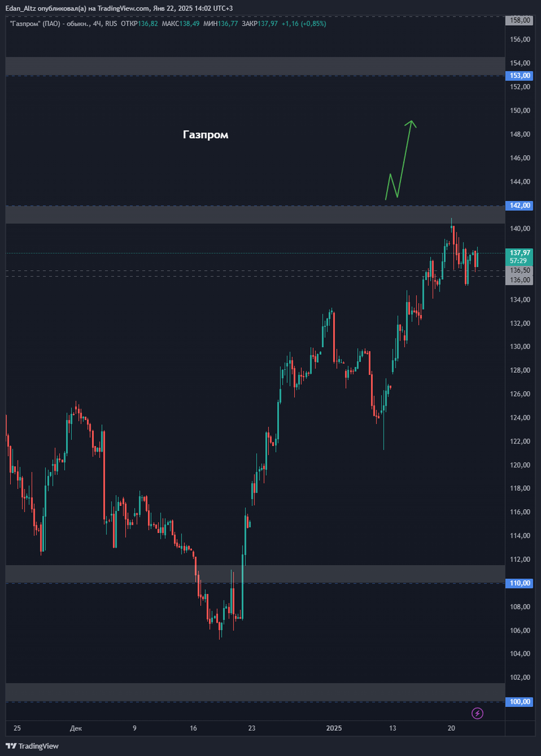Click the Газпром text annotation
The height and width of the screenshot is (756, 541).
(x=205, y=135)
